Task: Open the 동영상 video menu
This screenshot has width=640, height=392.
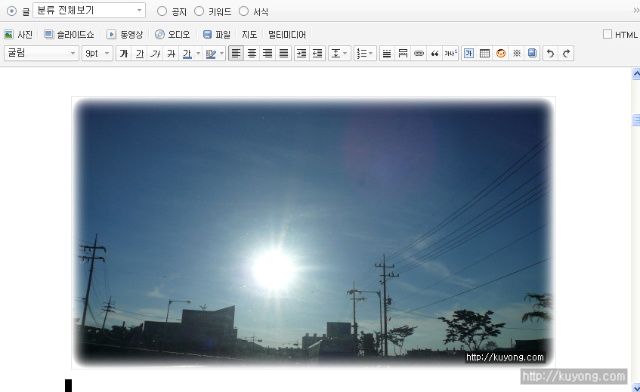Action: coord(124,35)
